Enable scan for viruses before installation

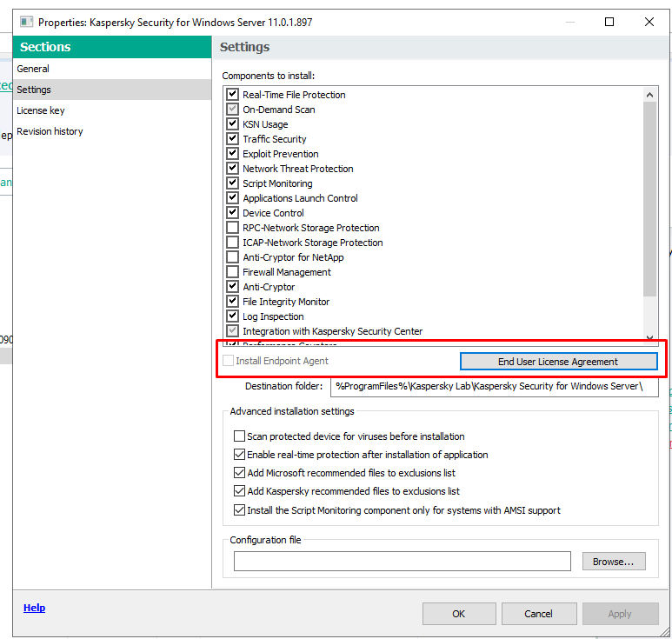239,436
